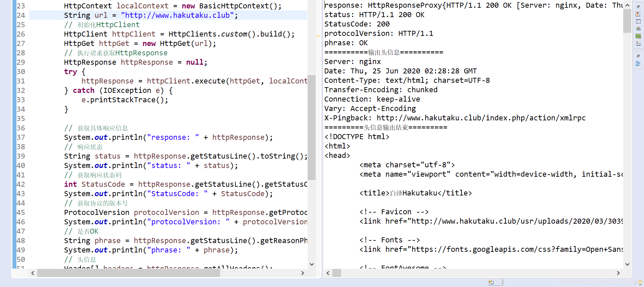Click the code editor horizontal scroll left arrow
This screenshot has height=287, width=644.
click(x=33, y=273)
